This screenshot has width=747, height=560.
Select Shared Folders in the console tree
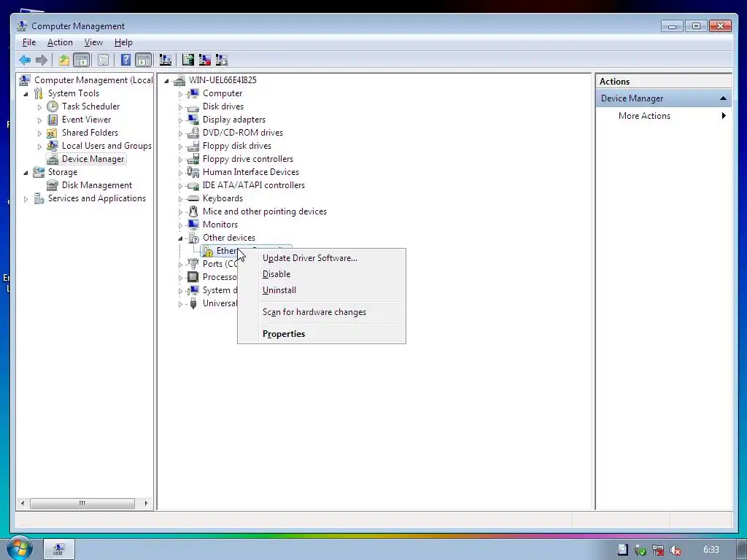coord(90,133)
